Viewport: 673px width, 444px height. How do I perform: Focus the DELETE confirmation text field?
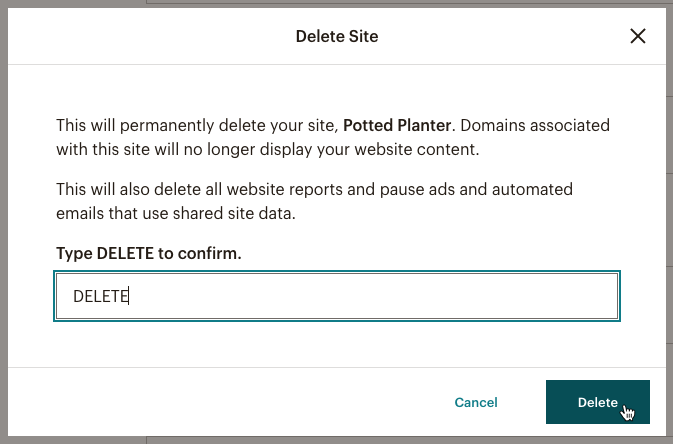337,296
